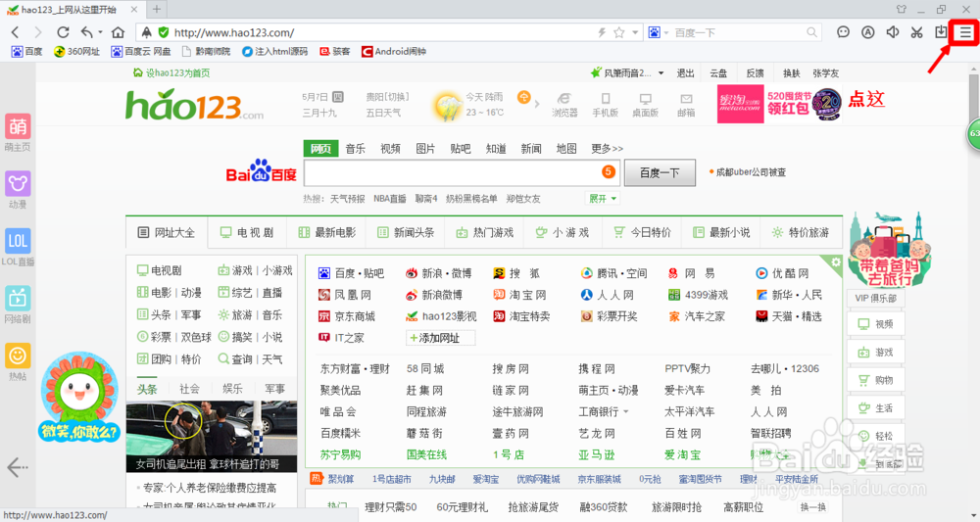
Task: Click the 桌面版 desktop icon
Action: pyautogui.click(x=645, y=105)
